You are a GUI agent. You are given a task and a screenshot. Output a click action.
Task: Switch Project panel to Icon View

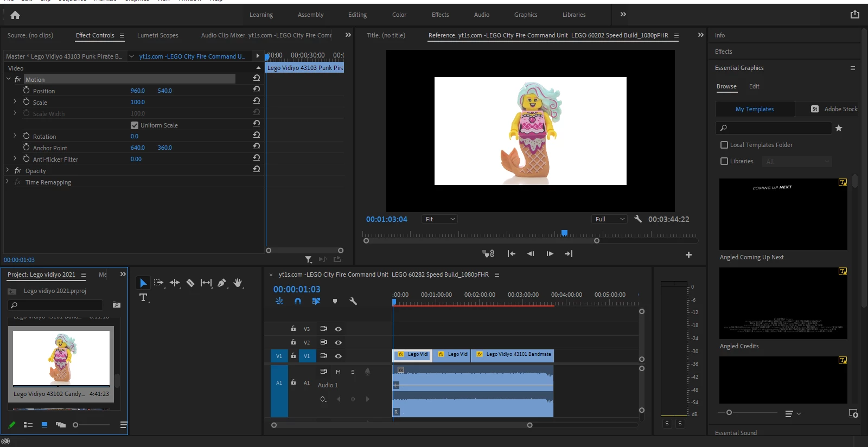click(x=44, y=425)
